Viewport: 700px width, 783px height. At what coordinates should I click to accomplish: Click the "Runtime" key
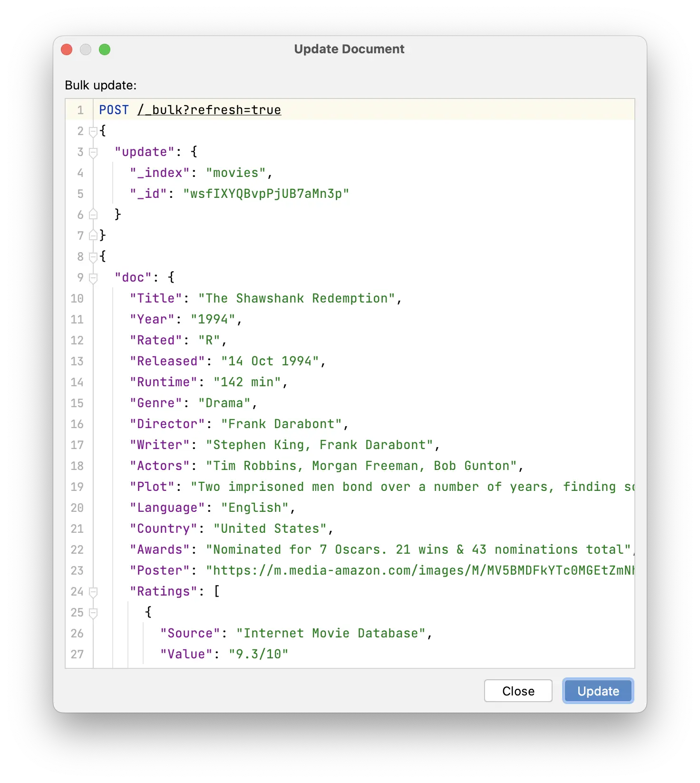pyautogui.click(x=164, y=382)
